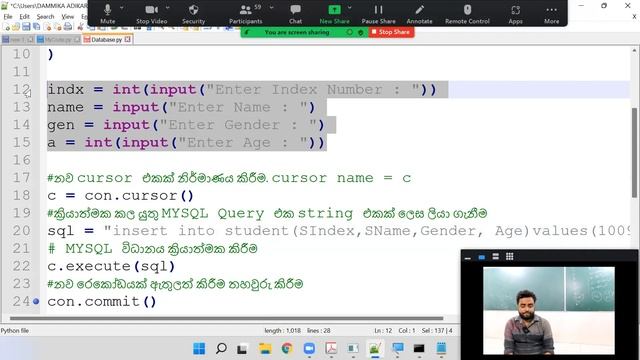Open Task View from taskbar
640x360 pixels.
tap(242, 349)
